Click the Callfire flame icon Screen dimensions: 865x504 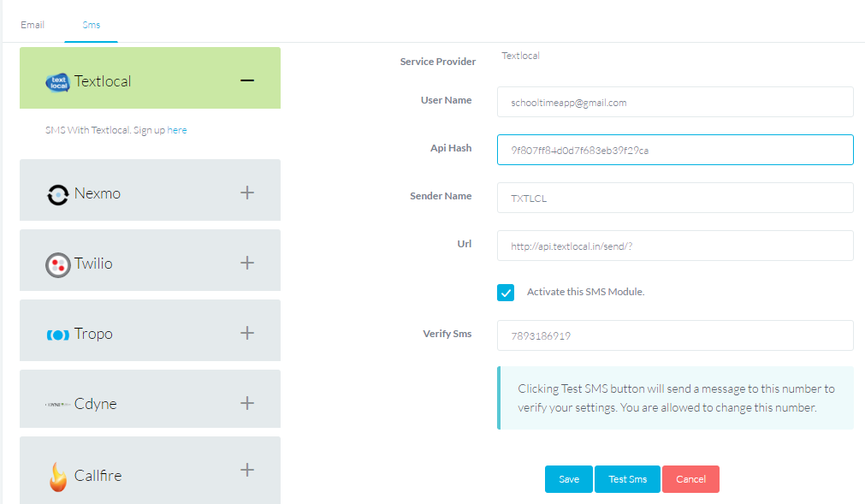(x=58, y=477)
